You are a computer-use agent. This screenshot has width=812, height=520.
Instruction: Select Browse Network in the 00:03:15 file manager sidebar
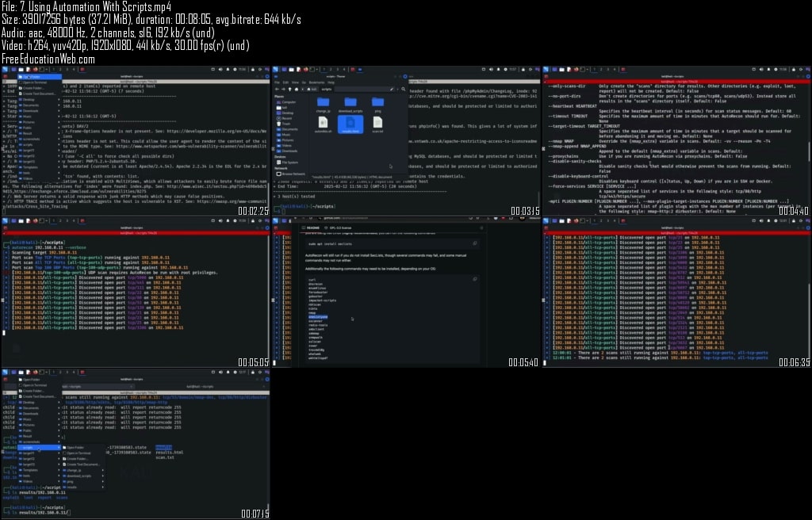click(290, 174)
